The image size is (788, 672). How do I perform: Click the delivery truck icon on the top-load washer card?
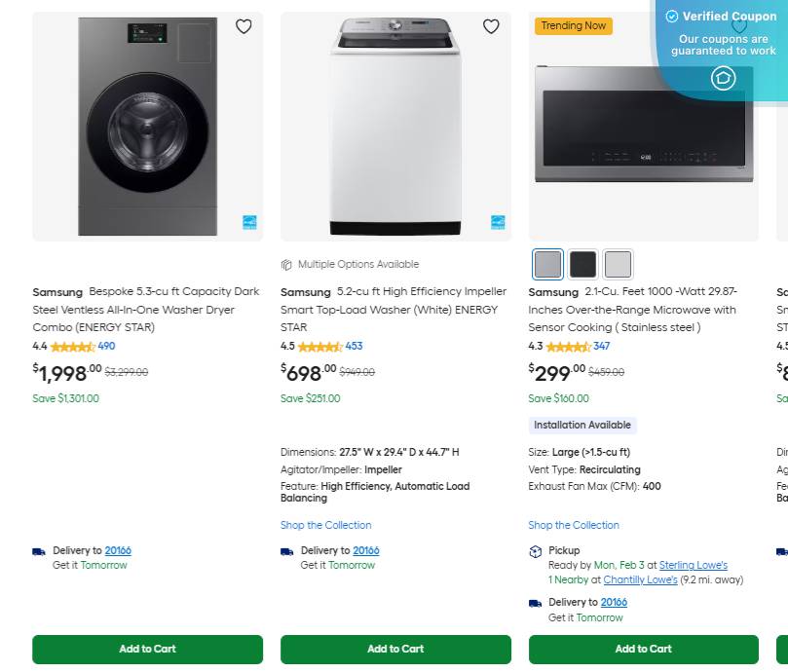(x=287, y=551)
